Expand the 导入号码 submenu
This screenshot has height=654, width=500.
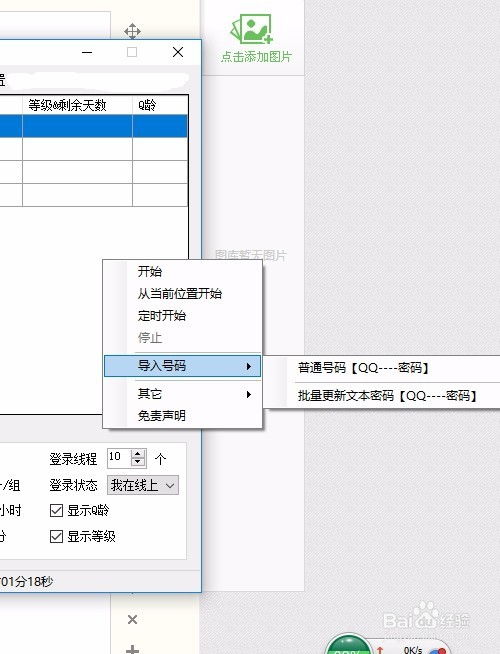(x=182, y=366)
